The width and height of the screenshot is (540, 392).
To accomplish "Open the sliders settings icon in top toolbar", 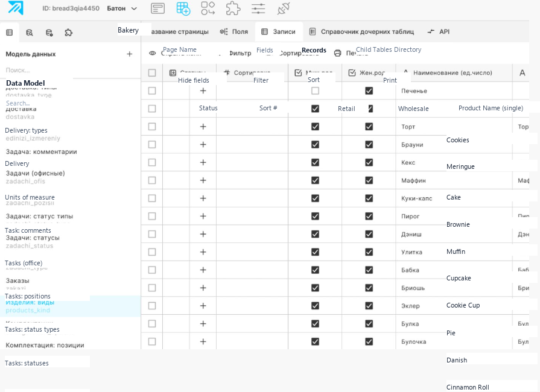I will tap(258, 8).
